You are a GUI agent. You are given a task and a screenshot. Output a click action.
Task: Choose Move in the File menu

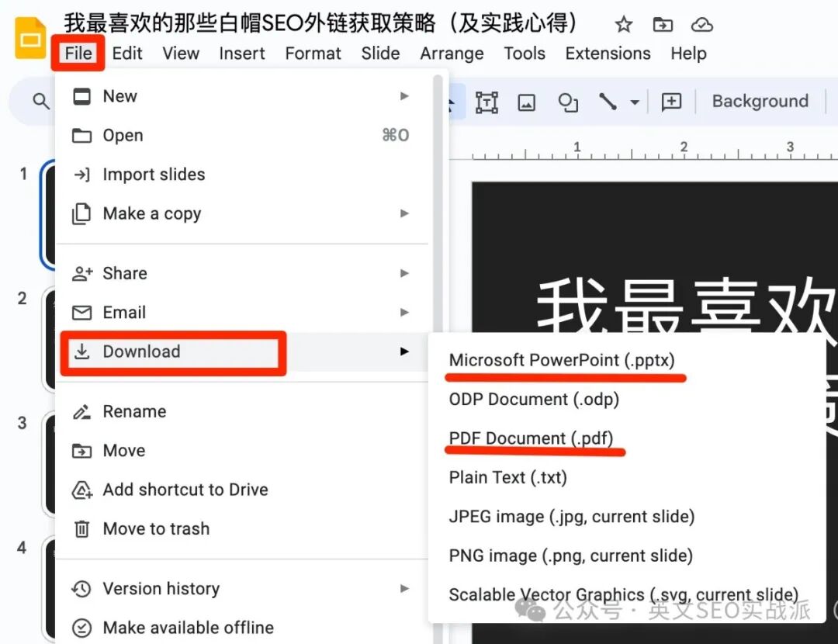(243, 451)
